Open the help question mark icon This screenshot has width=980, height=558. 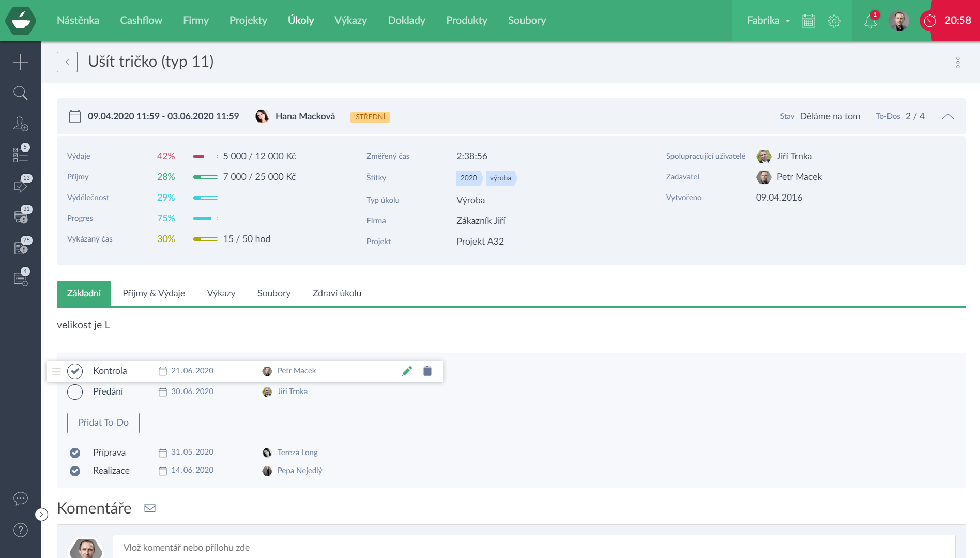point(21,530)
